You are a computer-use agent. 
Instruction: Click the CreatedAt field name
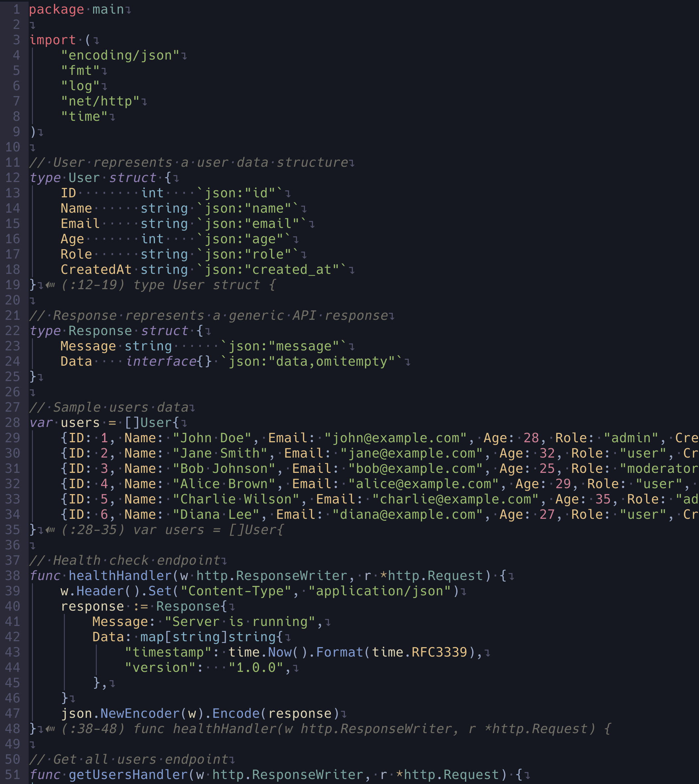(x=96, y=270)
